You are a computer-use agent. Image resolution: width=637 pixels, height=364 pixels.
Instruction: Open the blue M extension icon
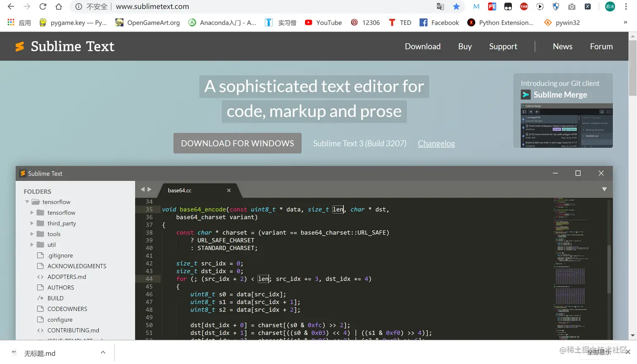click(476, 6)
